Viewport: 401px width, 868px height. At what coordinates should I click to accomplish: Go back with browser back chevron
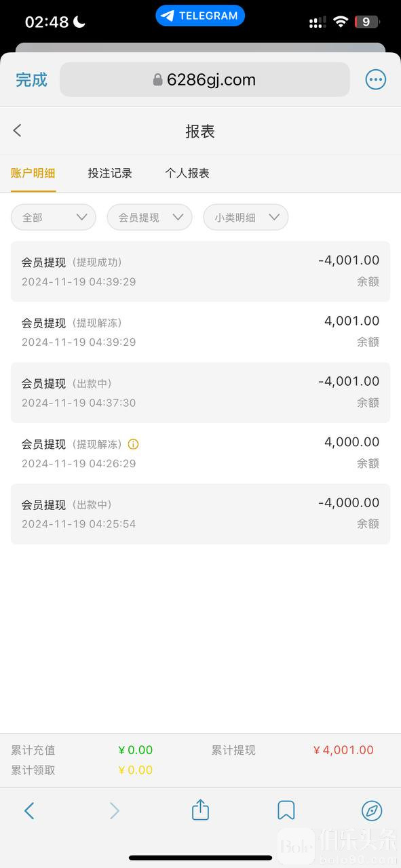[x=28, y=810]
